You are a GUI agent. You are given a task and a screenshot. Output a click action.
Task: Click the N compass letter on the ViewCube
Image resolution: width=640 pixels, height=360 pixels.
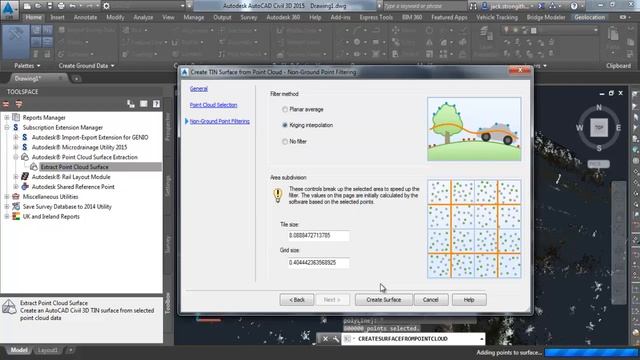[x=599, y=108]
